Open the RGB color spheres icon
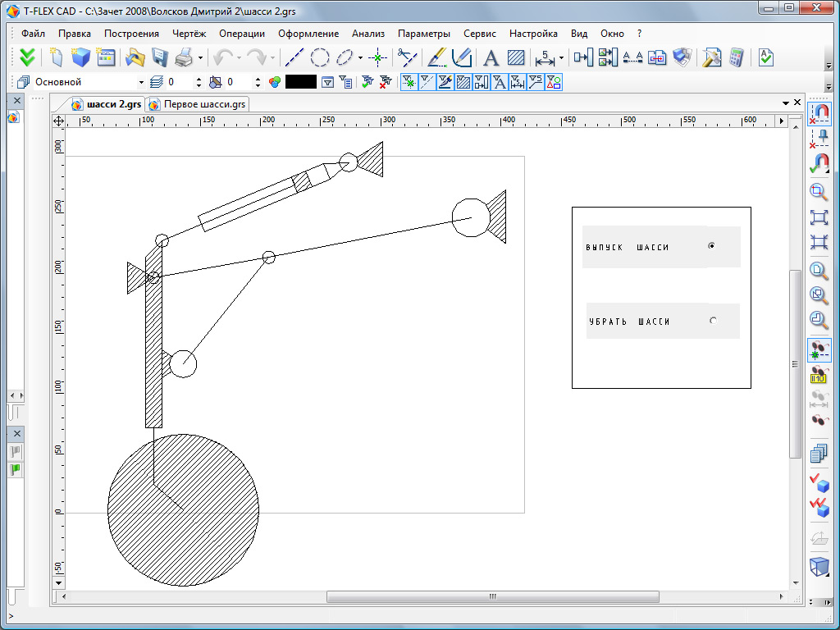The width and height of the screenshot is (840, 630). click(275, 82)
